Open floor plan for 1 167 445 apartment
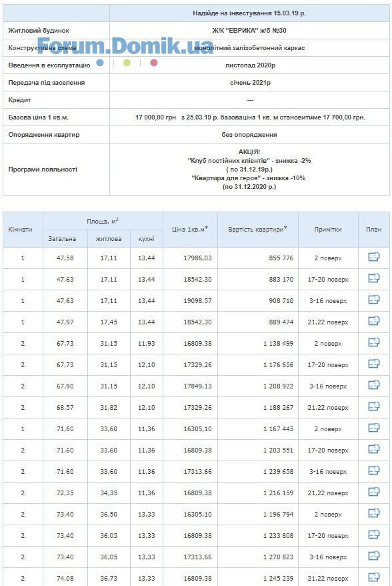Viewport: 392px width, 586px height. click(x=374, y=427)
